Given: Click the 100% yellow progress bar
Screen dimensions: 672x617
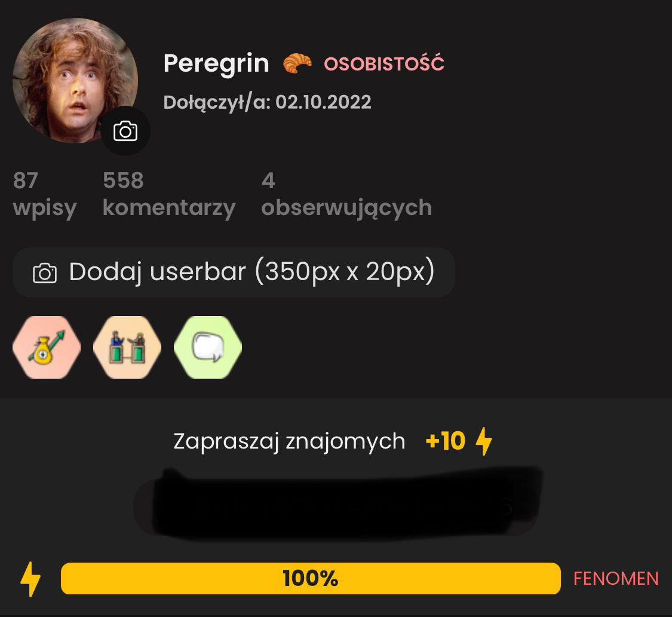Looking at the screenshot, I should tap(311, 578).
